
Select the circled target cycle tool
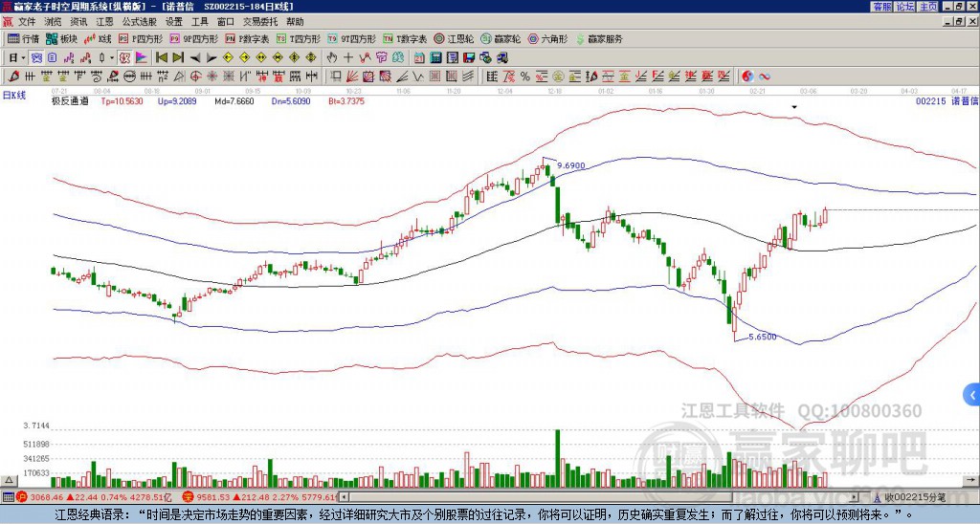click(x=195, y=76)
